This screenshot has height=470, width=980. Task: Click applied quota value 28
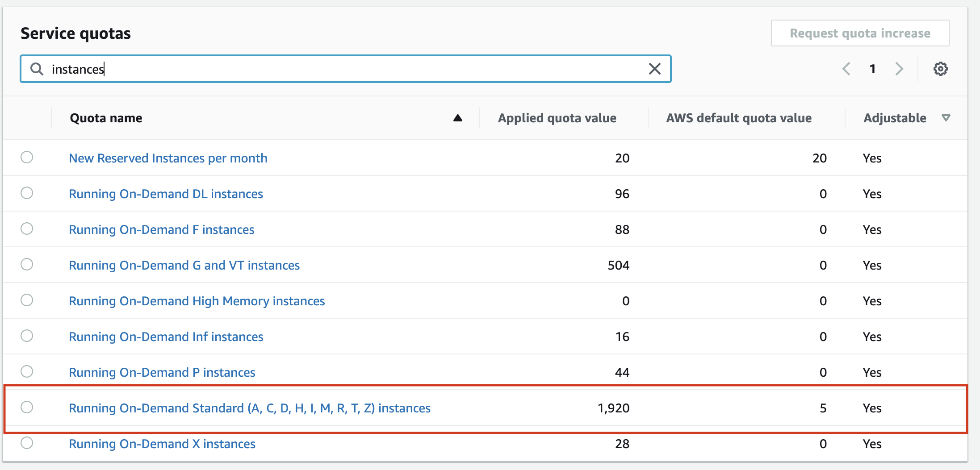point(622,444)
